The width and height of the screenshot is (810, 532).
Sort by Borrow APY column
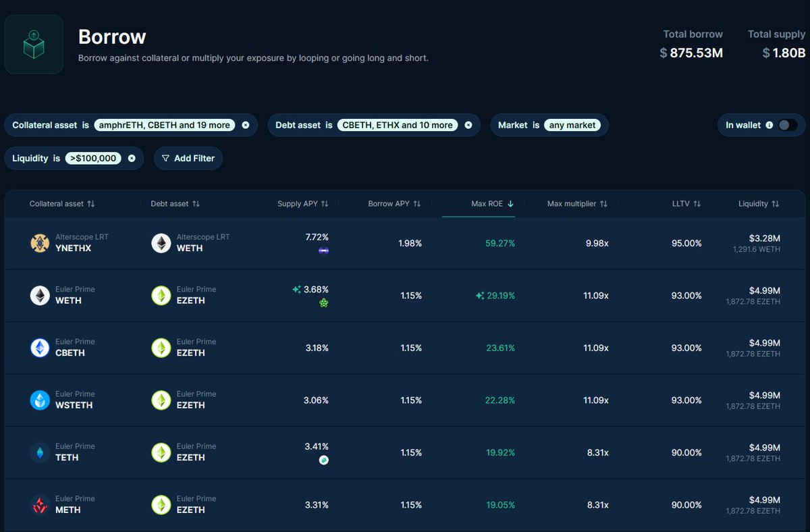[x=395, y=203]
